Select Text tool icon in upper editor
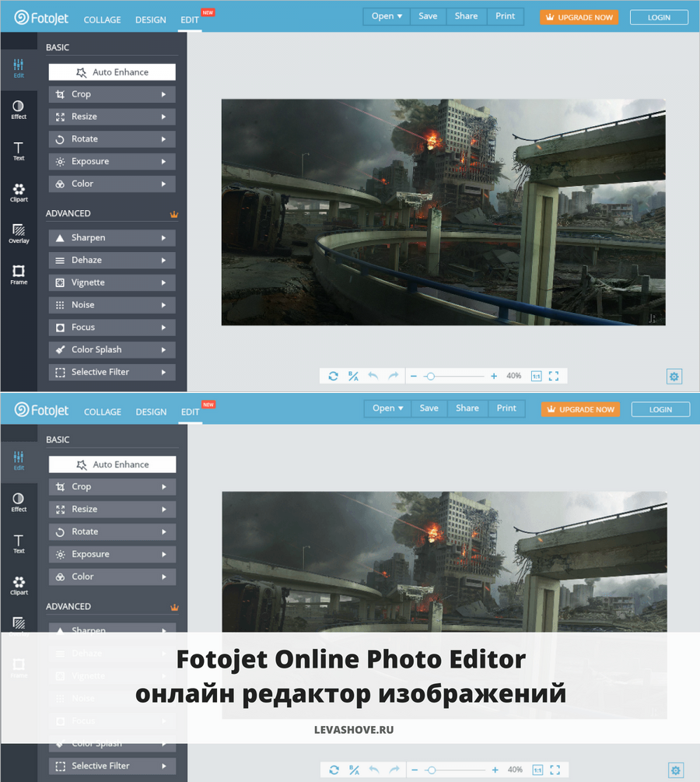This screenshot has width=700, height=782. pos(19,151)
